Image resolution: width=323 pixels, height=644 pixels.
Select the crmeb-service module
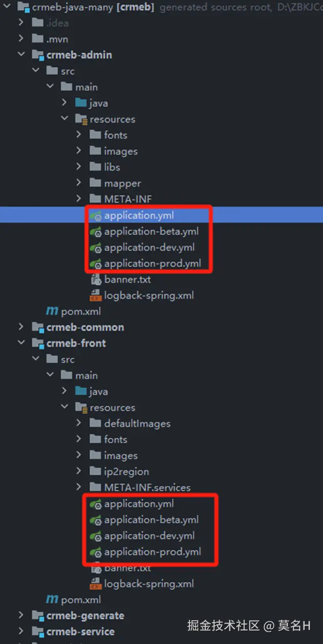pos(80,631)
